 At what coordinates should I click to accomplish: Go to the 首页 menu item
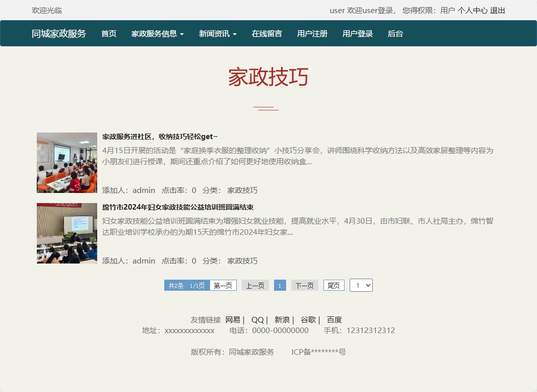coord(108,33)
